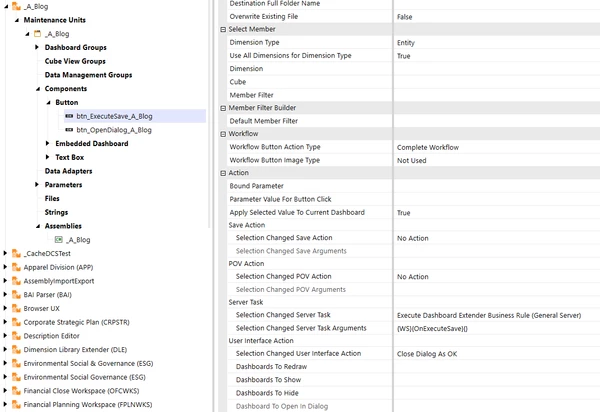This screenshot has height=412, width=600.
Task: Collapse the Workflow property section
Action: [223, 134]
